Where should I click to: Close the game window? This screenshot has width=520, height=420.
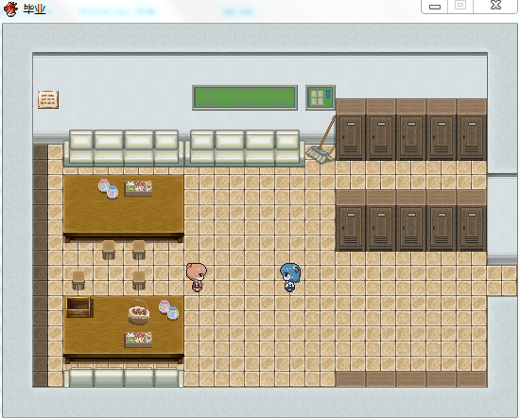[x=495, y=6]
